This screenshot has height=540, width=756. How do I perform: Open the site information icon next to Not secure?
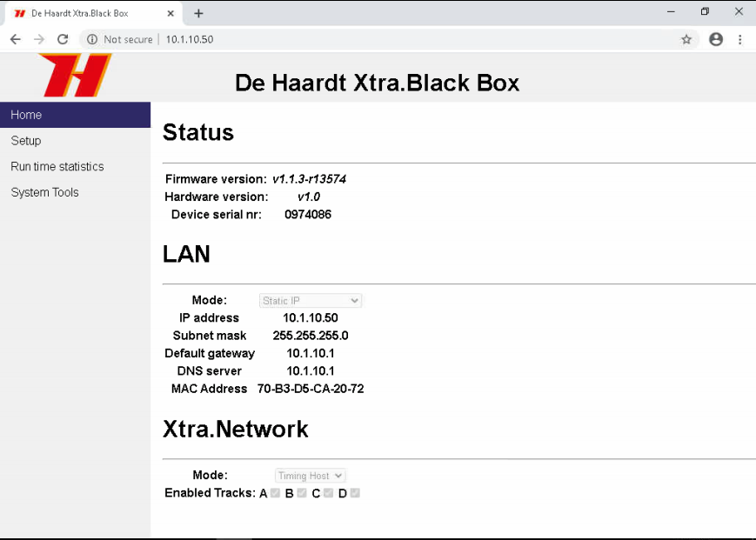click(x=92, y=39)
